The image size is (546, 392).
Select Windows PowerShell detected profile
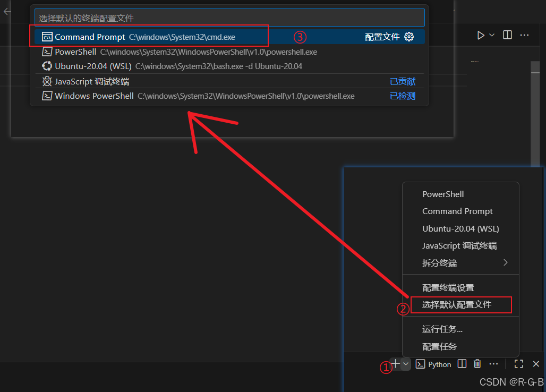pos(229,96)
